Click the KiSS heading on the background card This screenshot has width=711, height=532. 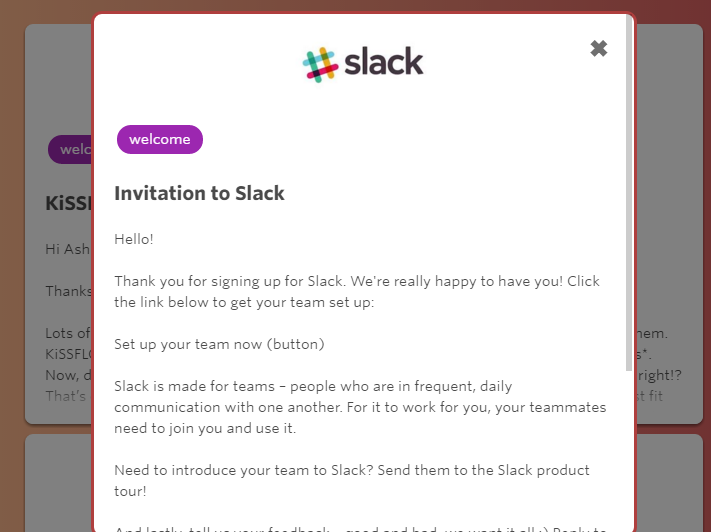[69, 203]
